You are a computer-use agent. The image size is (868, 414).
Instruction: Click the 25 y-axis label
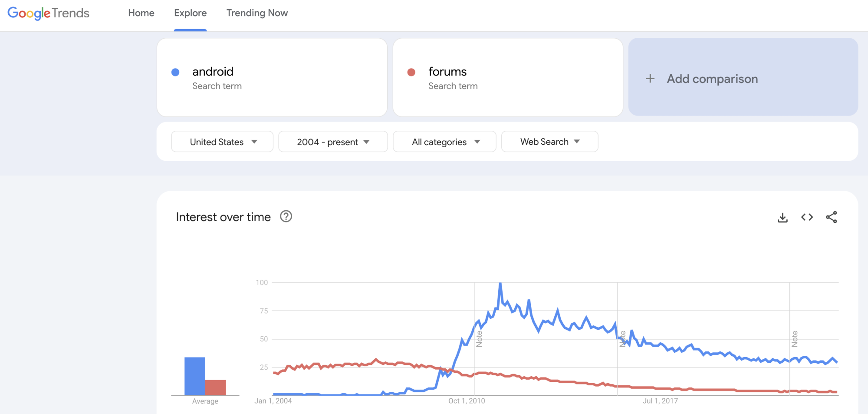pos(264,367)
